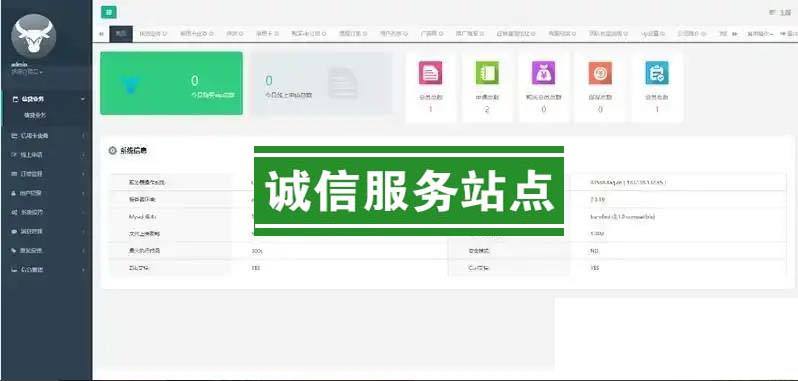
Task: Click the tag icon in sidebar
Action: point(14,250)
